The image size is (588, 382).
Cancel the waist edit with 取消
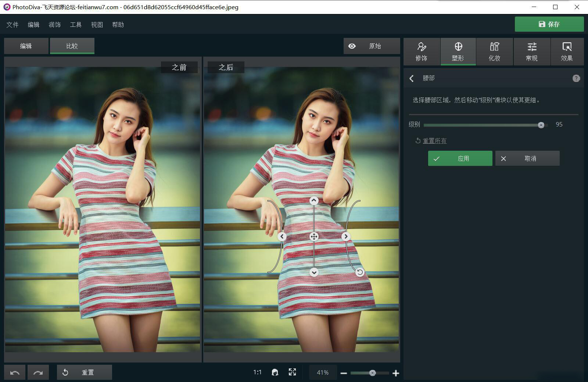tap(527, 158)
